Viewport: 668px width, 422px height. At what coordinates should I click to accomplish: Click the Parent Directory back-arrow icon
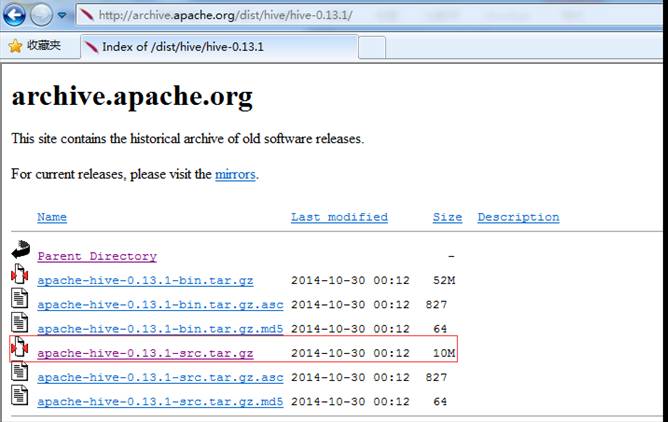pyautogui.click(x=20, y=250)
